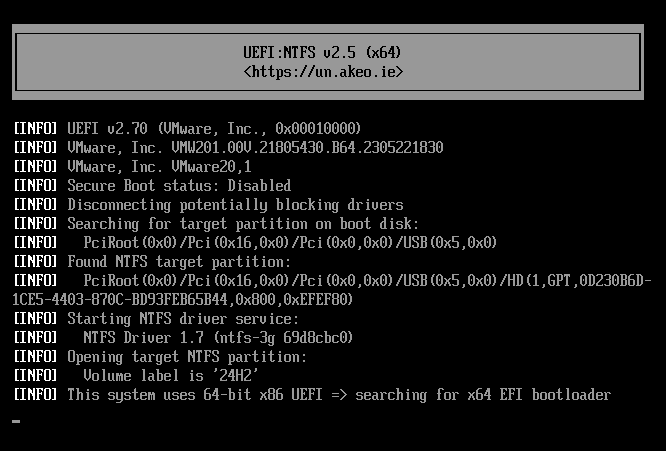Click the Searching for target partition line
This screenshot has width=666, height=451.
pyautogui.click(x=243, y=223)
